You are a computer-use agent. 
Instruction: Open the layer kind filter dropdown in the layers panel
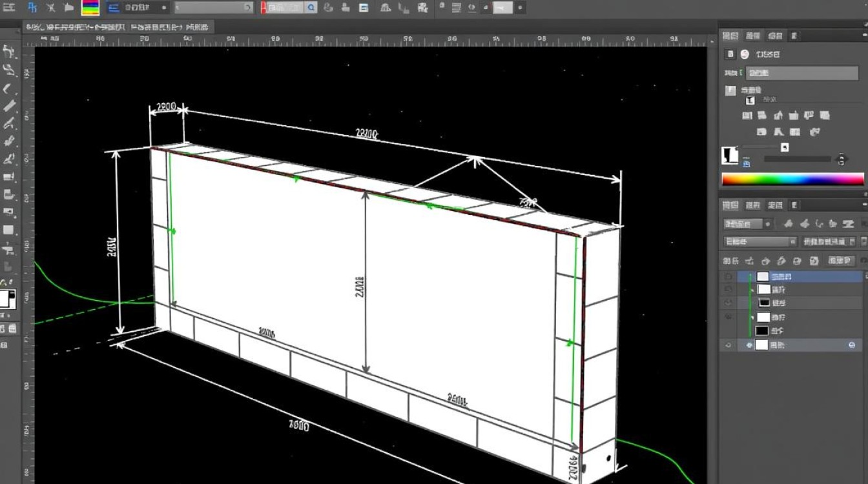(747, 224)
